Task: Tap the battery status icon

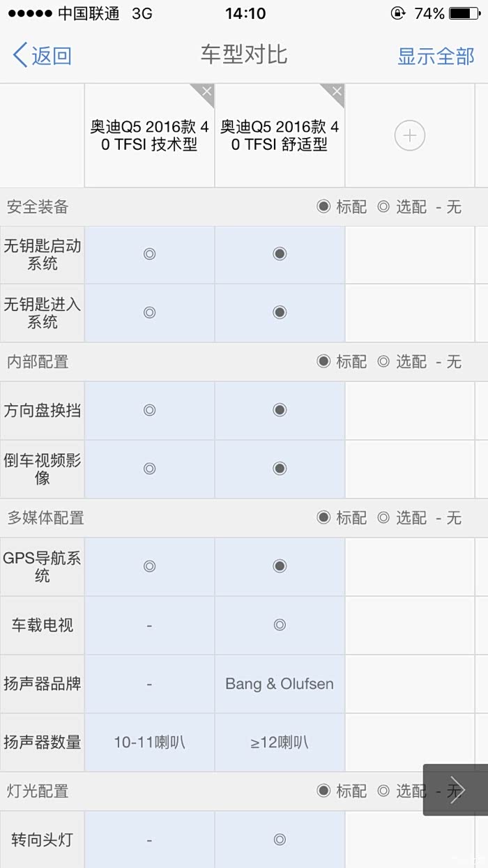Action: 464,13
